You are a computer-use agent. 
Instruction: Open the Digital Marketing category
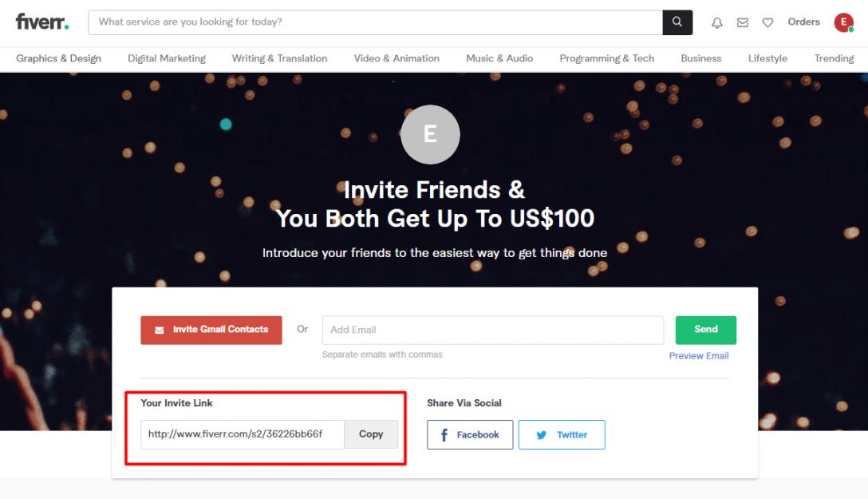click(x=167, y=58)
